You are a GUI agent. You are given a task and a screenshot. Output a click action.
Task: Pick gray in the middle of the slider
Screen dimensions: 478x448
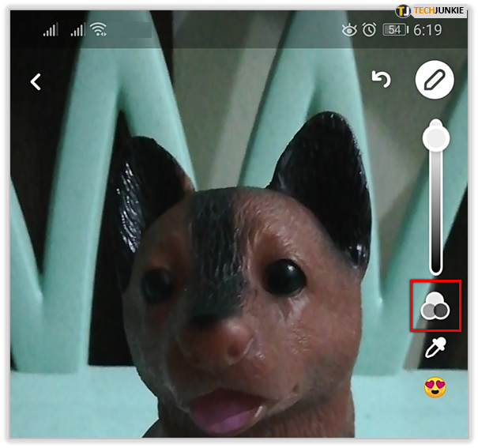[435, 207]
